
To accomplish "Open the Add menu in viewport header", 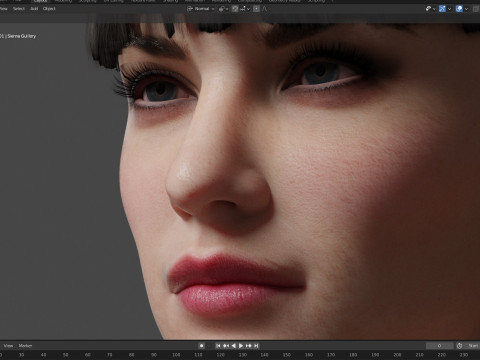I will click(34, 9).
